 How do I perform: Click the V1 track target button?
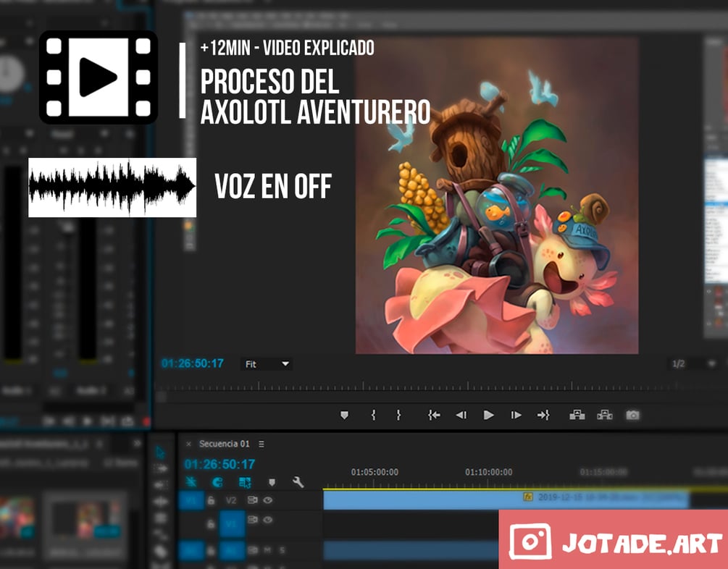[x=232, y=524]
